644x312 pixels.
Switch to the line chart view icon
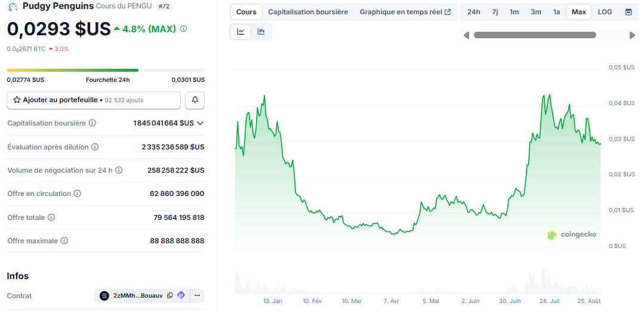[241, 32]
